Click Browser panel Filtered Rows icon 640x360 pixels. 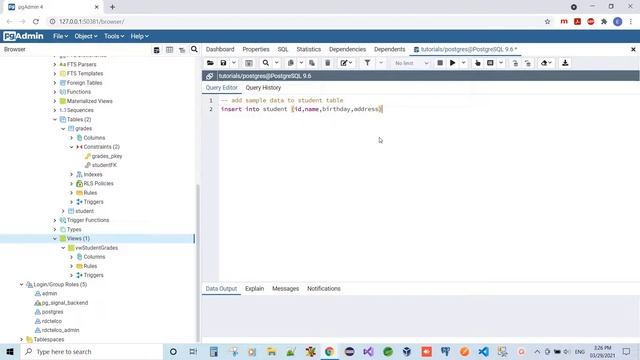(182, 50)
